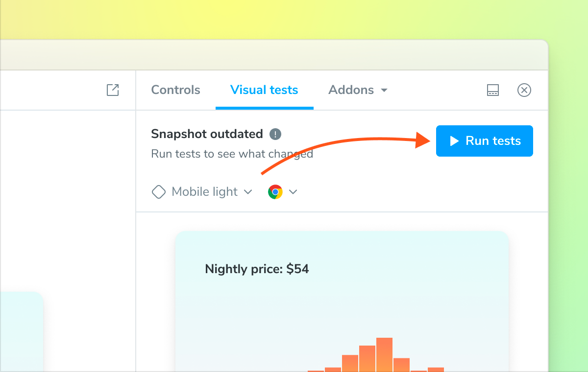The height and width of the screenshot is (372, 588).
Task: Click the addon panel orientation icon
Action: [492, 90]
